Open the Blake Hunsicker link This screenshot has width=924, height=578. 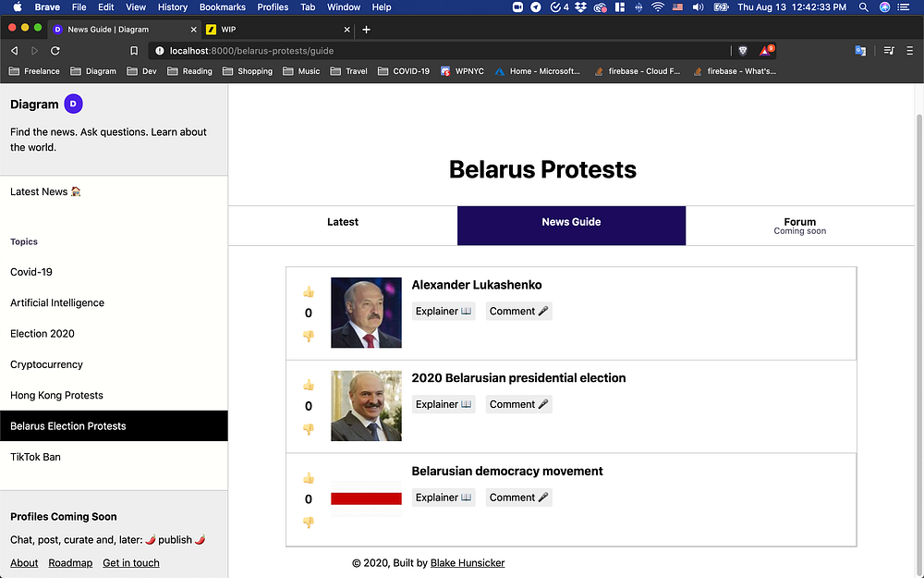(468, 562)
